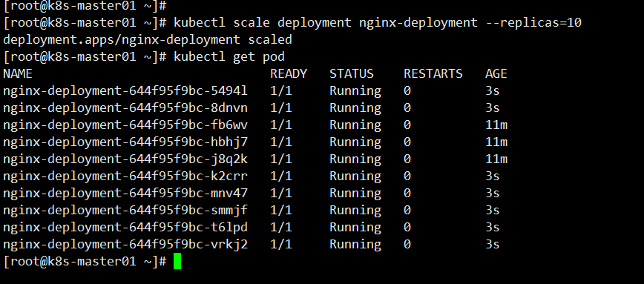Screen dimensions: 644x284
Task: Select pod name ending in fb6wv
Action: click(125, 125)
